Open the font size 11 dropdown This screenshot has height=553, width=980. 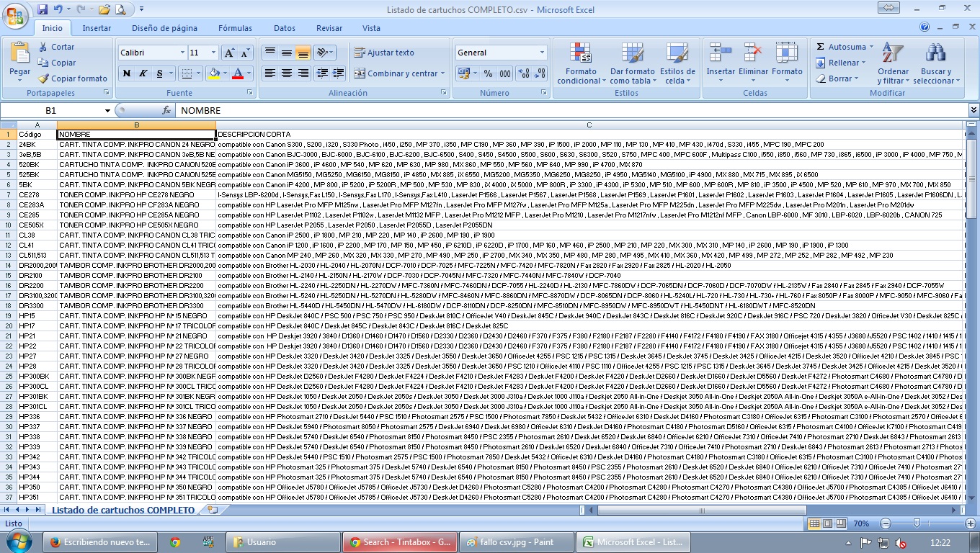(x=213, y=53)
